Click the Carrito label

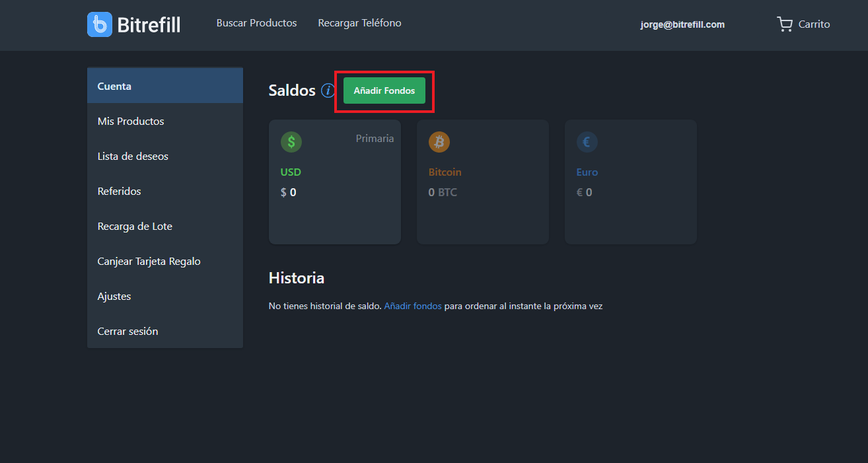814,24
